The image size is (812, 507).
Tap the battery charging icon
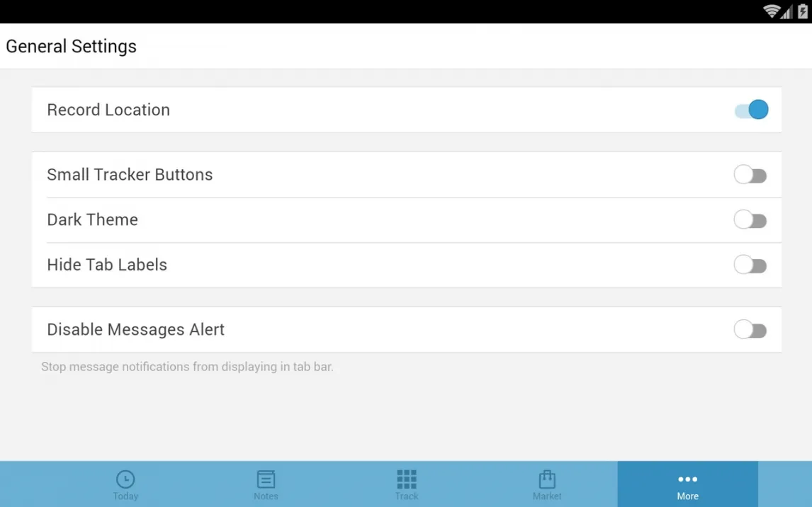pos(803,11)
